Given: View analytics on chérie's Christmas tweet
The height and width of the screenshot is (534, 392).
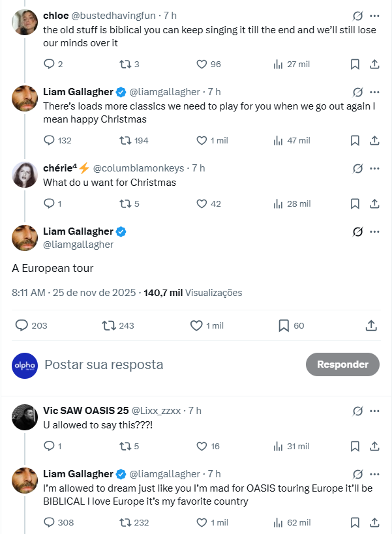Looking at the screenshot, I should pos(279,203).
